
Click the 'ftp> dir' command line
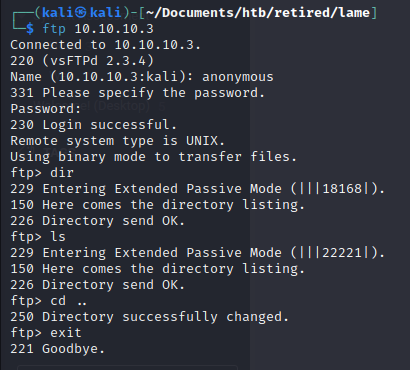coord(42,173)
